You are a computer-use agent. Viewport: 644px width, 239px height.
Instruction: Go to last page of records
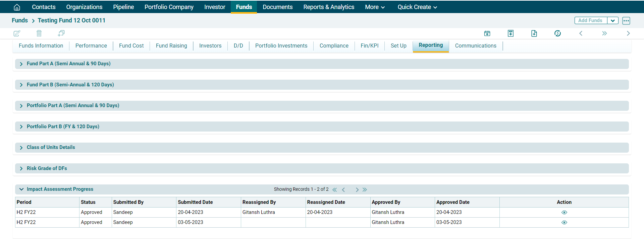click(x=365, y=189)
